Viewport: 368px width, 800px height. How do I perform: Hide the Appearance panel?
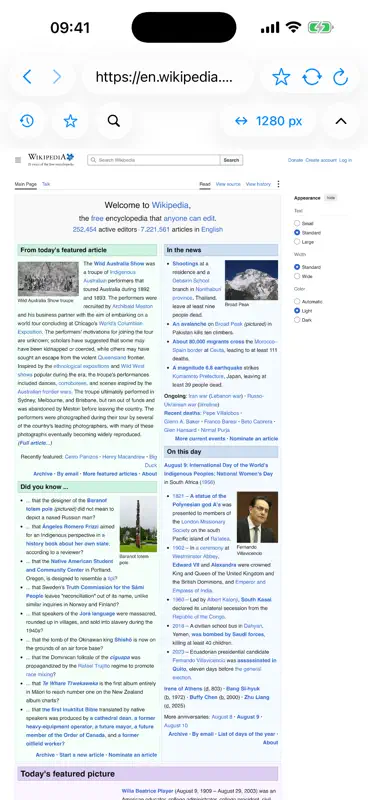coord(331,197)
